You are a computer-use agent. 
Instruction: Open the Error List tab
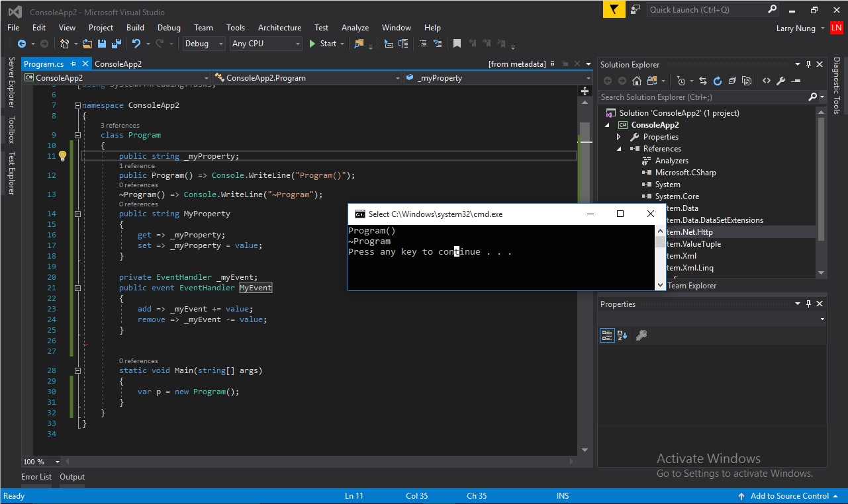(x=36, y=477)
